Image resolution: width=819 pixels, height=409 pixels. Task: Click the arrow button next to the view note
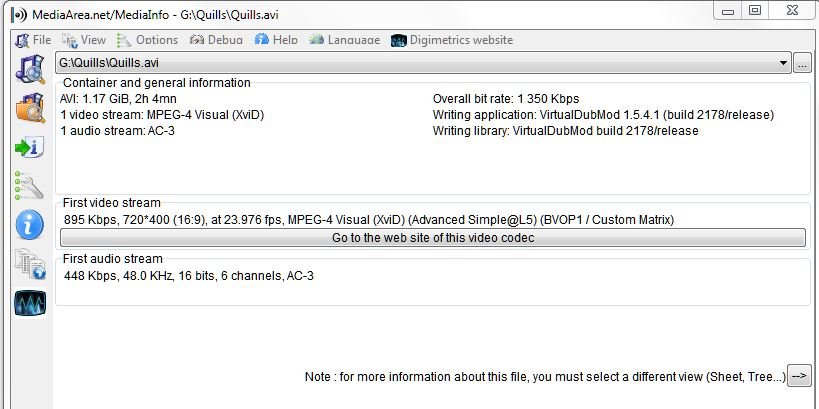coord(799,376)
